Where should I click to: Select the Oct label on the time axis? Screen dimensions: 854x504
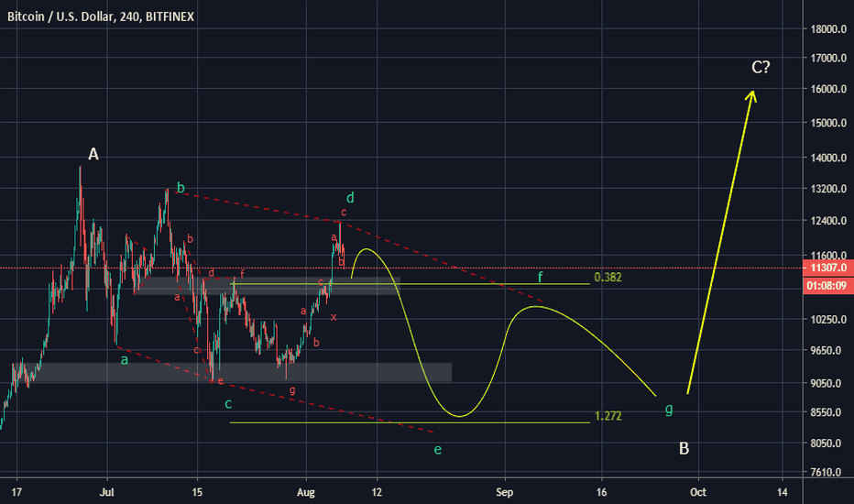point(698,492)
